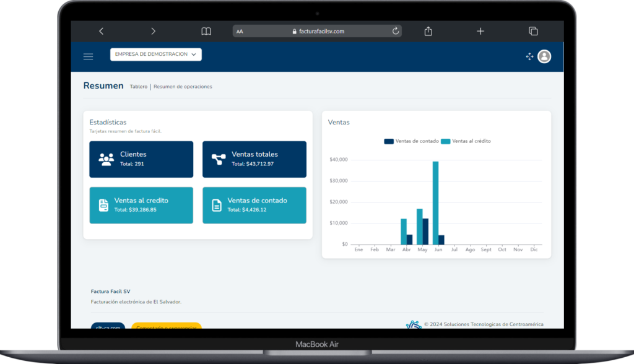Click the Estadísticas panel title
This screenshot has height=364, width=634.
(108, 122)
